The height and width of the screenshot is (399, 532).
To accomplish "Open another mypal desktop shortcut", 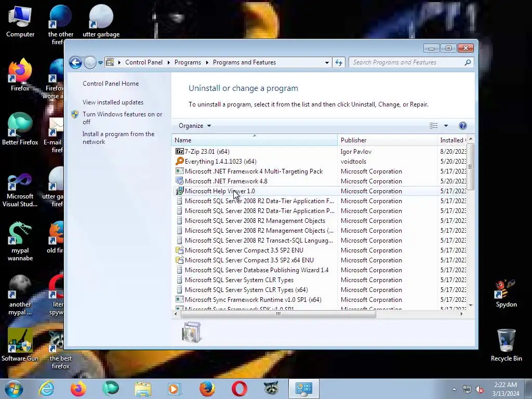I will coord(20,295).
